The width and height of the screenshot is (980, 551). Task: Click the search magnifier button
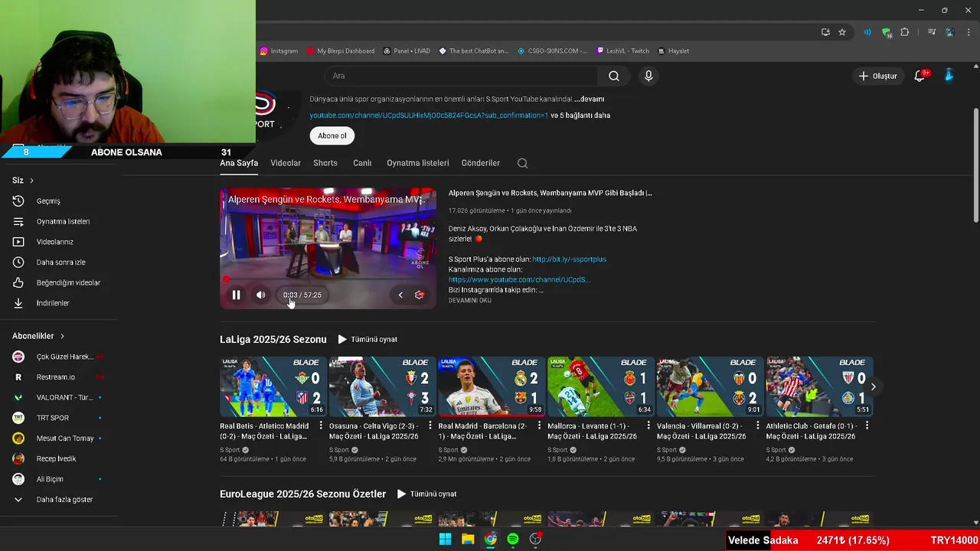tap(614, 76)
